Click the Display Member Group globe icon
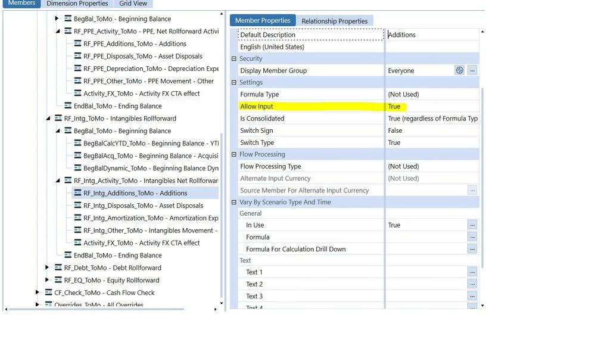 [460, 70]
